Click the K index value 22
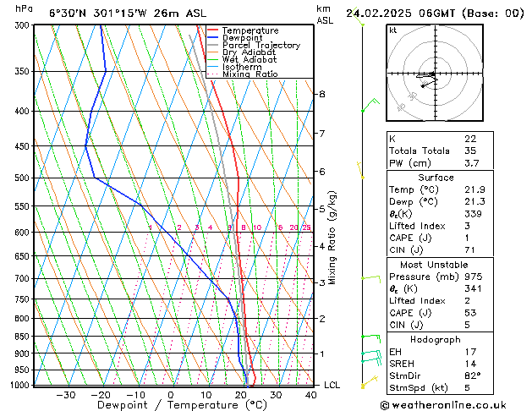The height and width of the screenshot is (411, 532). (470, 139)
